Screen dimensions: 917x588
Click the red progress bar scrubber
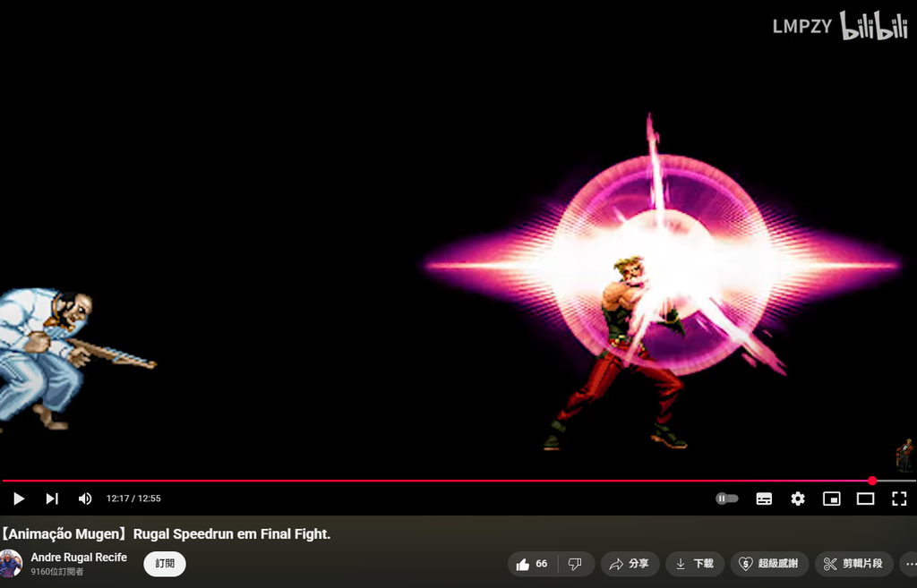coord(872,481)
